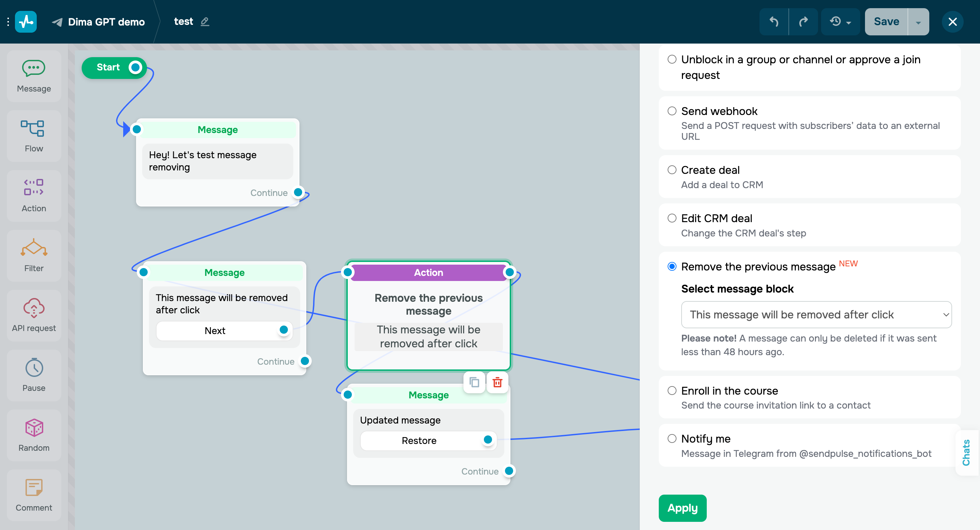Viewport: 980px width, 530px height.
Task: Open the API request tool
Action: pyautogui.click(x=33, y=316)
